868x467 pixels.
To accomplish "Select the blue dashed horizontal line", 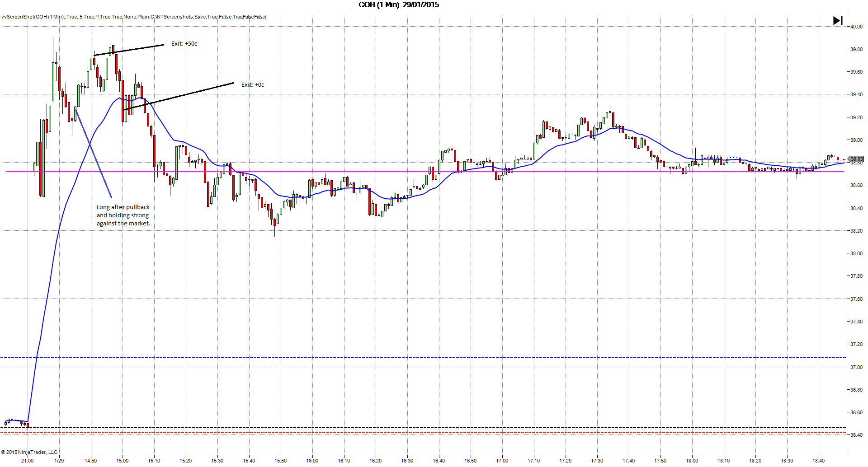I will 423,357.
